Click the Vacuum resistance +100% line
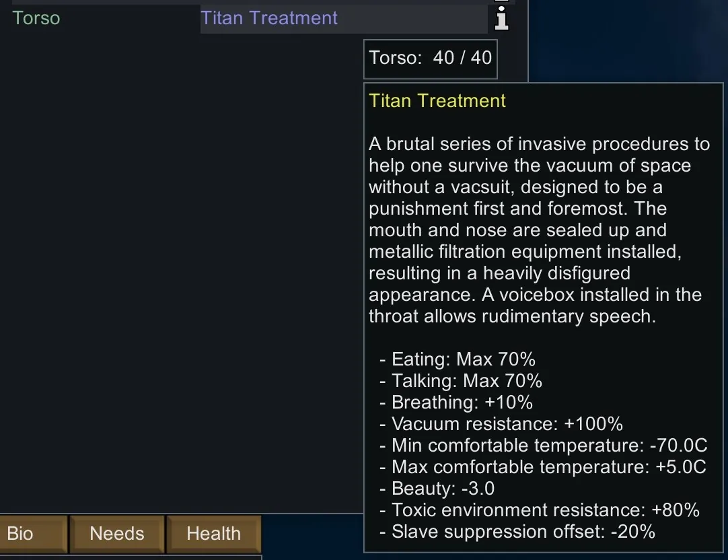Screen dimensions: 728x560 pyautogui.click(x=507, y=424)
